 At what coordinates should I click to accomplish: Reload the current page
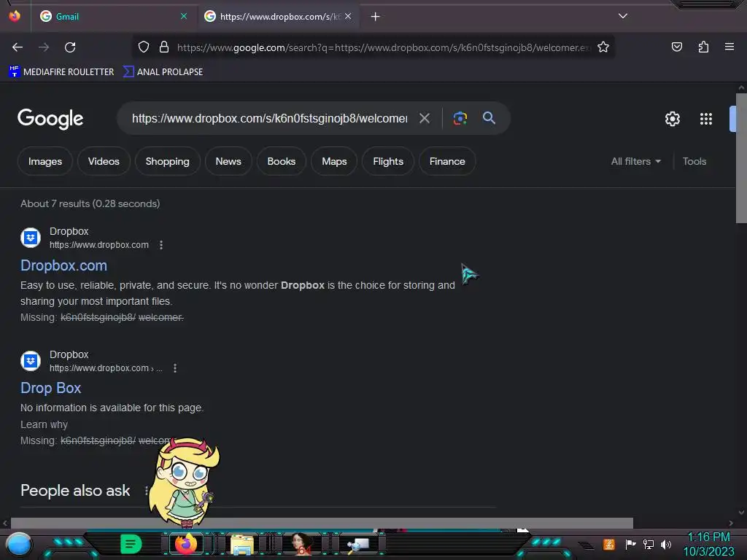pyautogui.click(x=70, y=47)
